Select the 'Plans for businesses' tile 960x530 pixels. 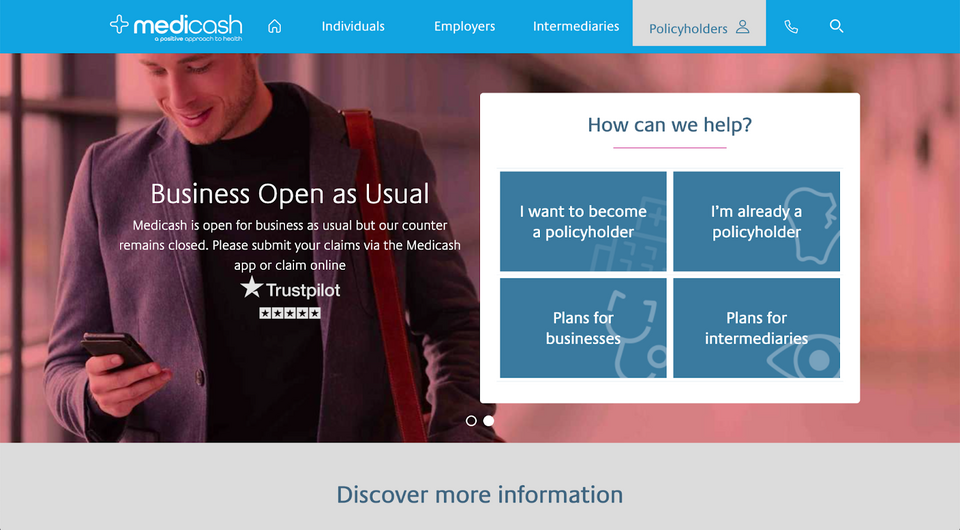[x=583, y=328]
